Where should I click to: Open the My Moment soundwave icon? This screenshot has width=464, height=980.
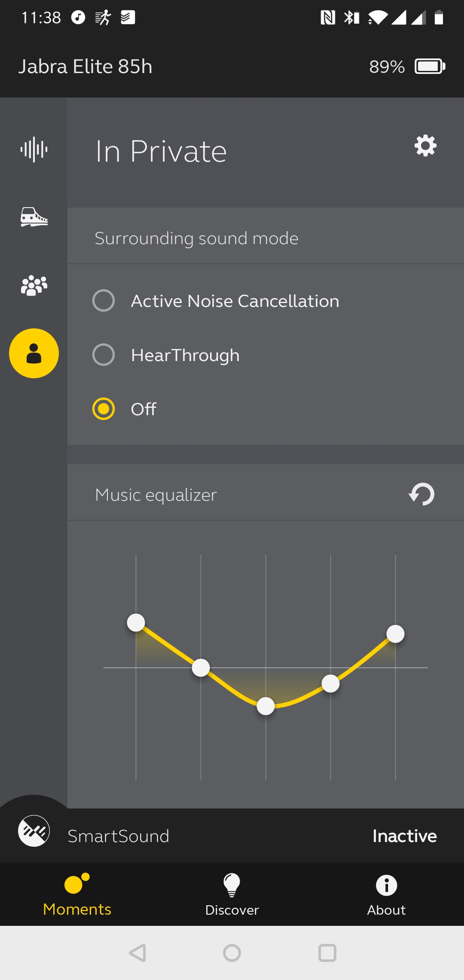[x=34, y=150]
